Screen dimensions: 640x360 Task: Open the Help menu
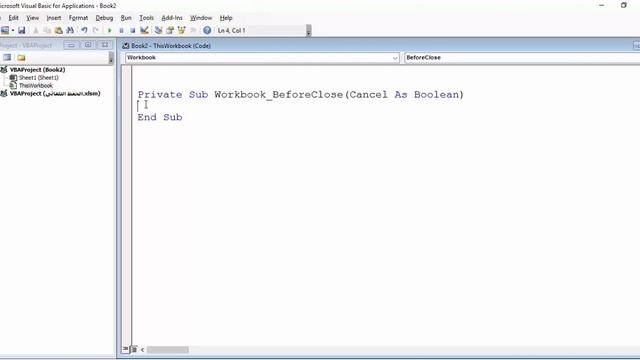pos(226,18)
